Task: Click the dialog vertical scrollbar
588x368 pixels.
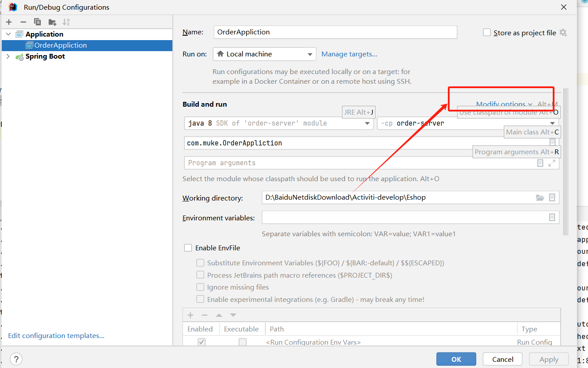Action: click(x=566, y=162)
